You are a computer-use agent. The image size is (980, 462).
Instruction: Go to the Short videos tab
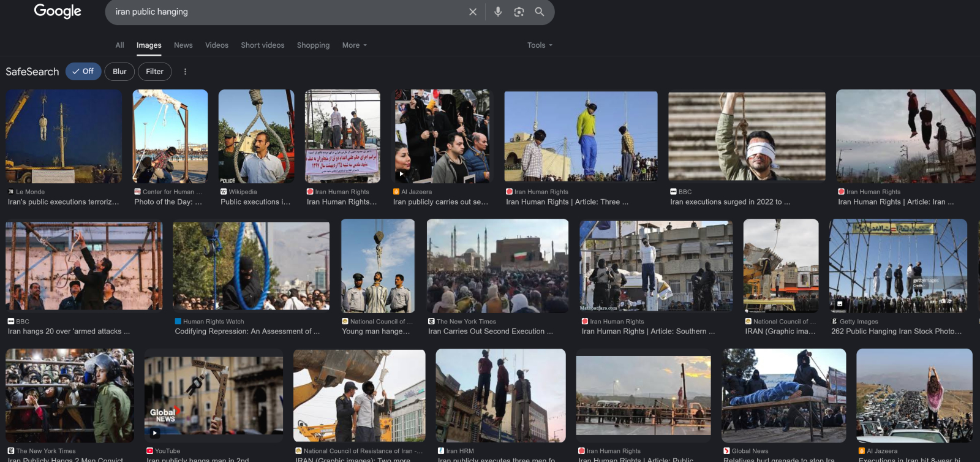(x=263, y=45)
